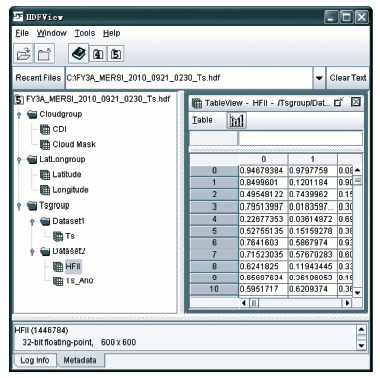
Task: Click the table's horizontal scrollbar right arrow
Action: 347,303
